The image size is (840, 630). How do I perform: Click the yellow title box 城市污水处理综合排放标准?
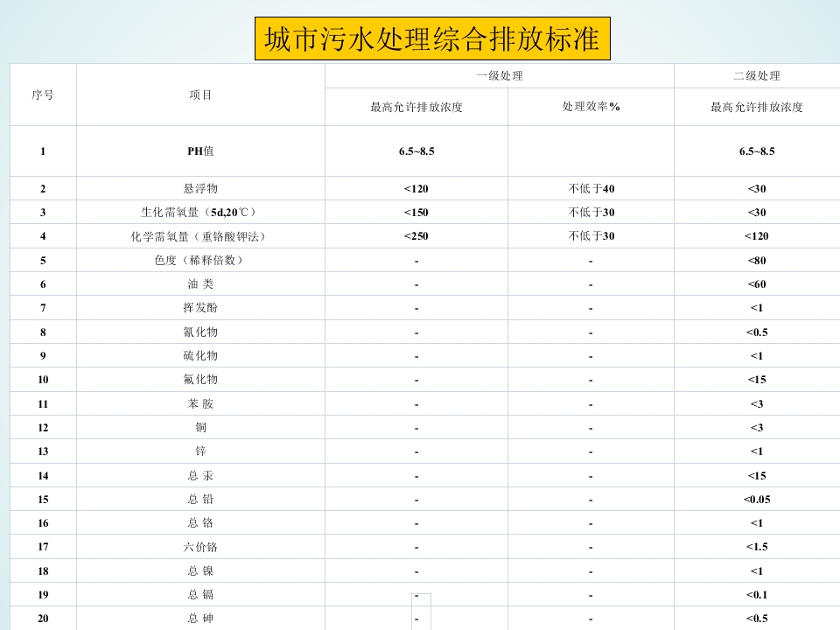(x=432, y=39)
